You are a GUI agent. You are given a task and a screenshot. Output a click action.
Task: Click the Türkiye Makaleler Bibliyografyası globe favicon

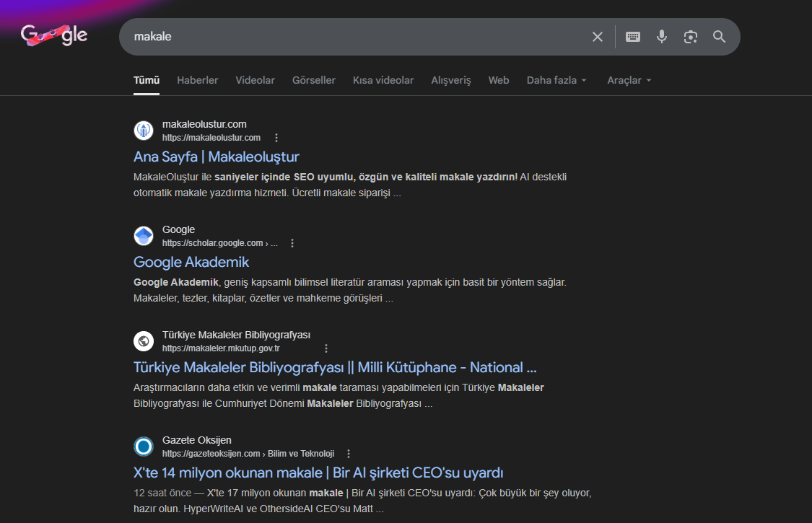[144, 341]
